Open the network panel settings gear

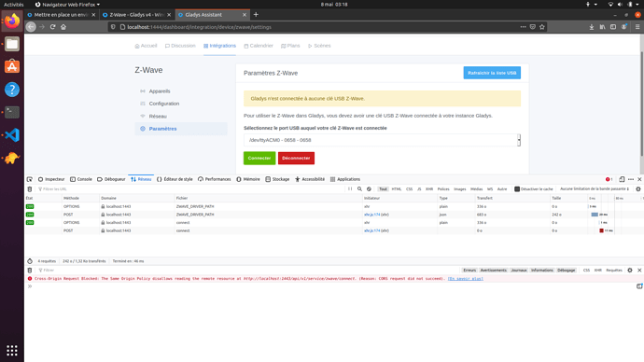click(638, 189)
